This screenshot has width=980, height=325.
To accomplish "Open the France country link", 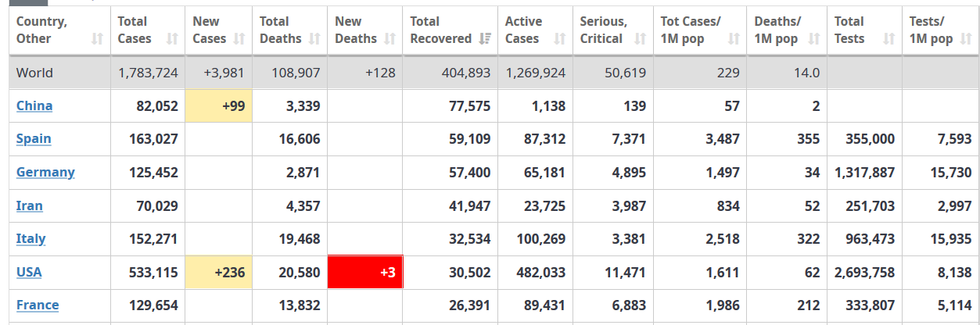I will point(38,305).
